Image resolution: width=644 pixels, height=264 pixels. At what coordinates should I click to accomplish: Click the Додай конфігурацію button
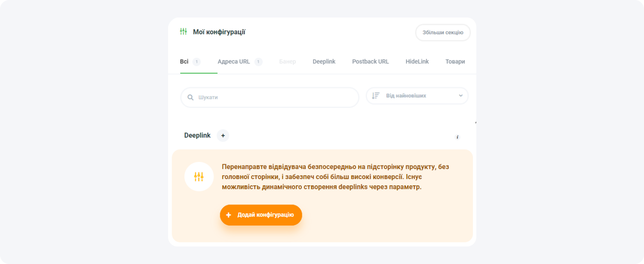coord(261,215)
